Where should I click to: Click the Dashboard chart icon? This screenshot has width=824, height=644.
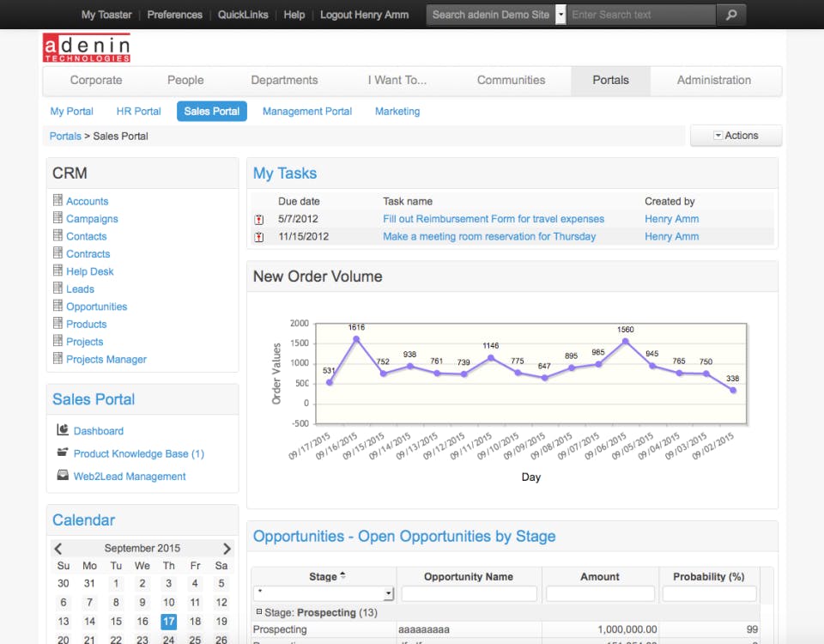point(63,430)
